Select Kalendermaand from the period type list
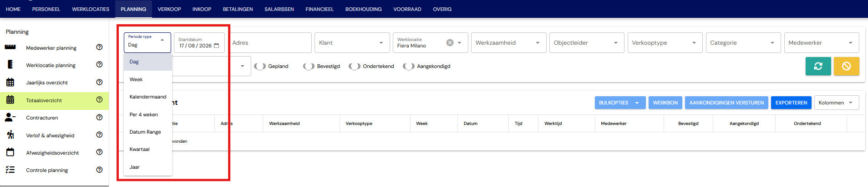 tap(148, 97)
